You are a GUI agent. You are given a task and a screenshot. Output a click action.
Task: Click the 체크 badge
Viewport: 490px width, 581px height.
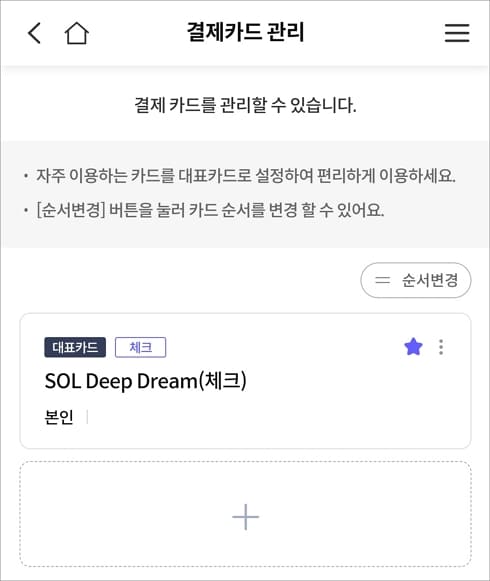coord(140,347)
